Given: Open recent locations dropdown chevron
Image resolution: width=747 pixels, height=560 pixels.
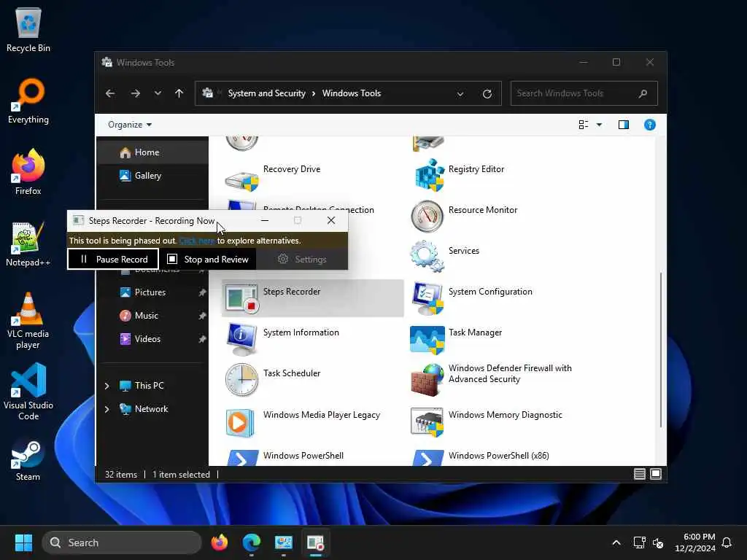Looking at the screenshot, I should (158, 93).
